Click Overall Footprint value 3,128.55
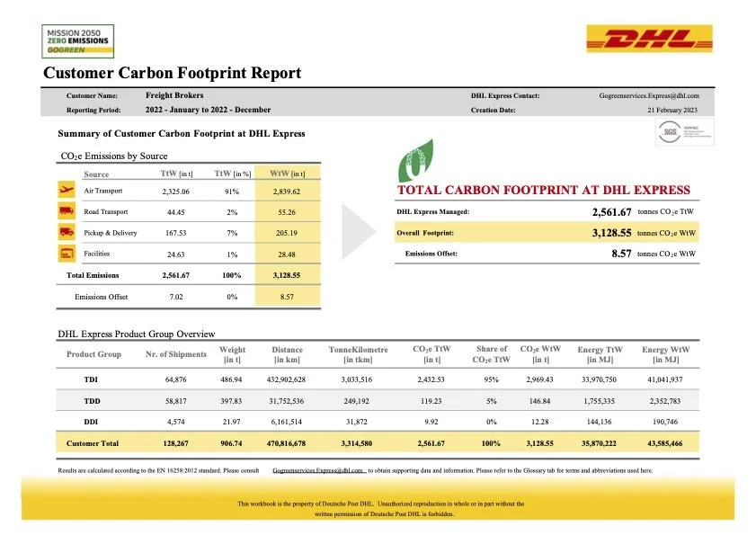756x535 pixels. (611, 233)
